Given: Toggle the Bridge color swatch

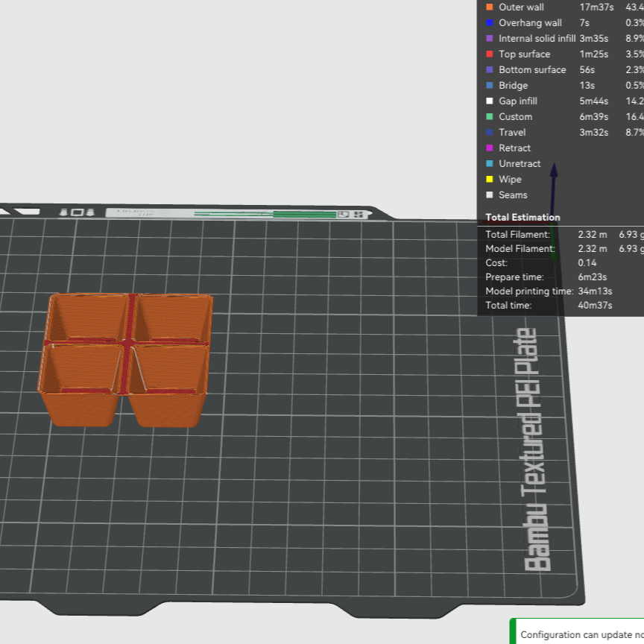Looking at the screenshot, I should tap(489, 85).
